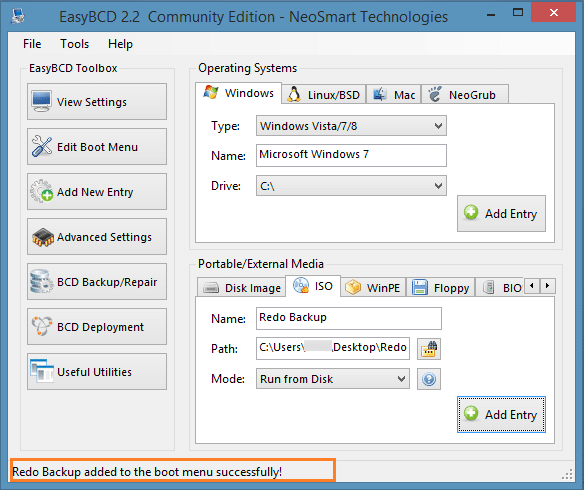Click the EasyBCD title bar app icon
584x490 pixels.
[x=18, y=16]
